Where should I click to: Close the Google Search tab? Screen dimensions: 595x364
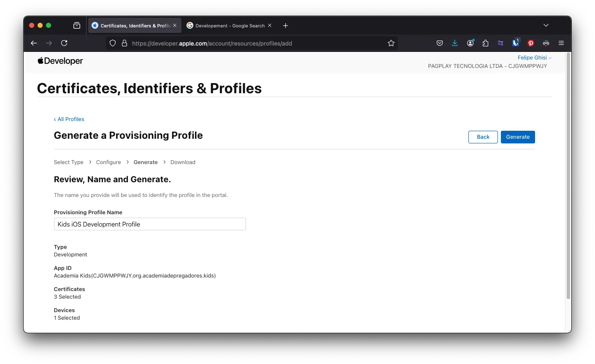[270, 25]
